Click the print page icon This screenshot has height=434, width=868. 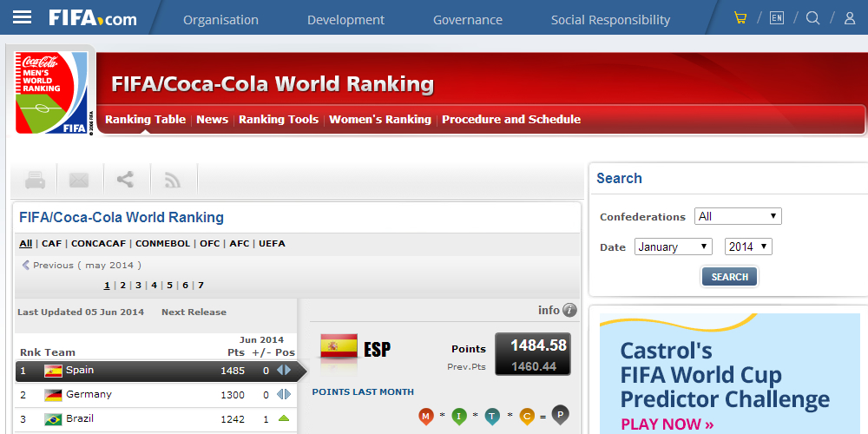[35, 181]
